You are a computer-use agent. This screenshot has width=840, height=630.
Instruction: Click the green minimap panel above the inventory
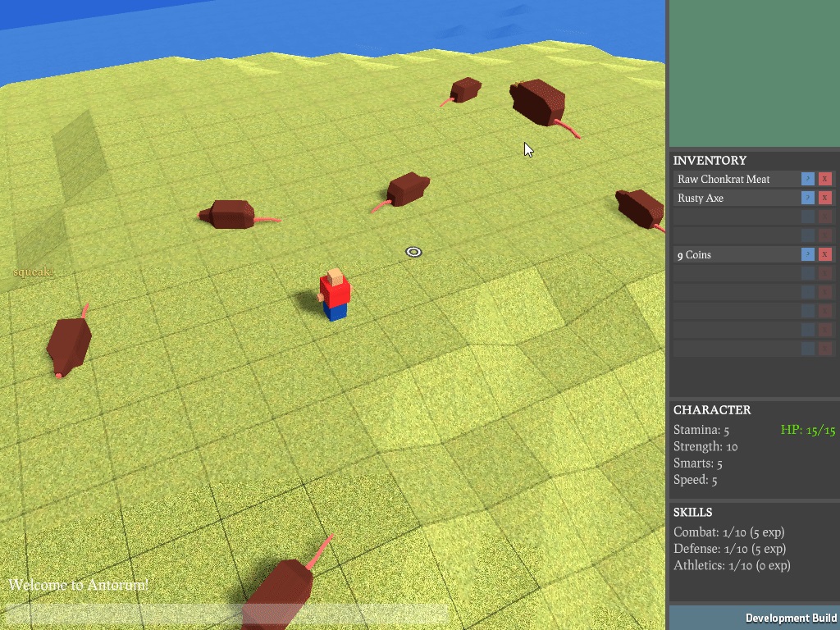coord(754,74)
